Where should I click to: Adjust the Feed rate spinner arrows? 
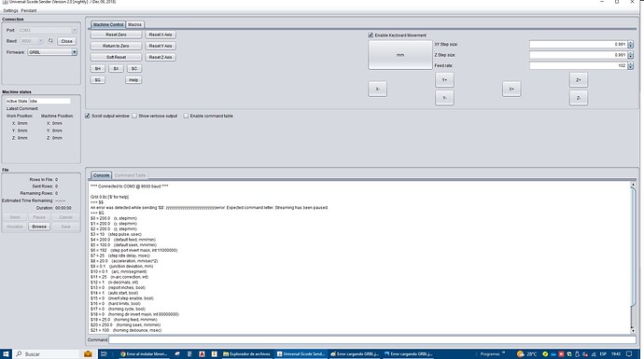click(x=630, y=65)
